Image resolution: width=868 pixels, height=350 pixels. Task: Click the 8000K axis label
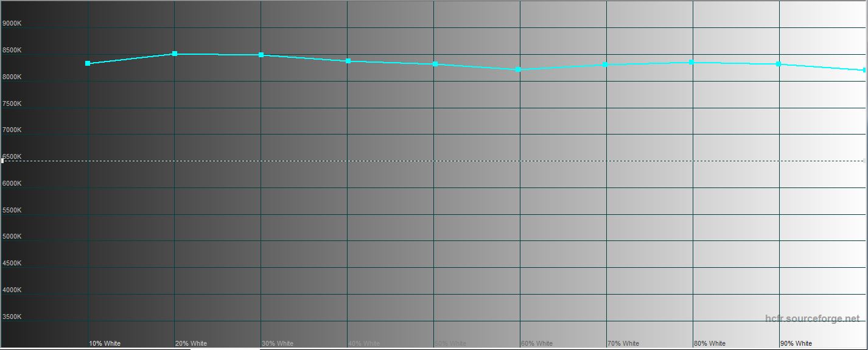pos(12,77)
